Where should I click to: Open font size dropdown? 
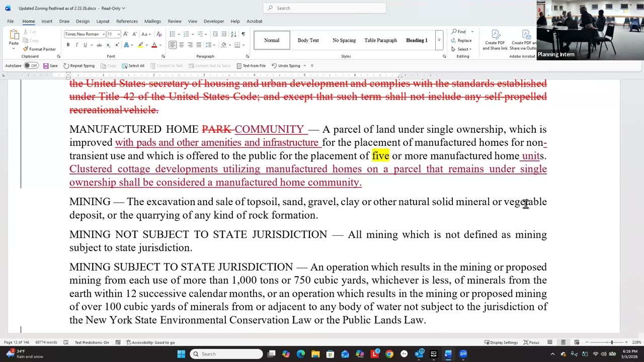(x=119, y=34)
